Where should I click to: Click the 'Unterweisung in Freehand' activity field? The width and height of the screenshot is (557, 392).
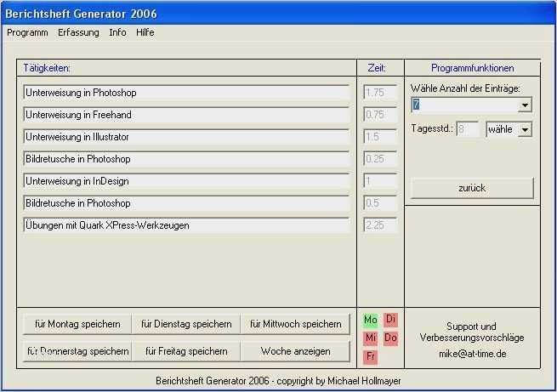point(186,115)
